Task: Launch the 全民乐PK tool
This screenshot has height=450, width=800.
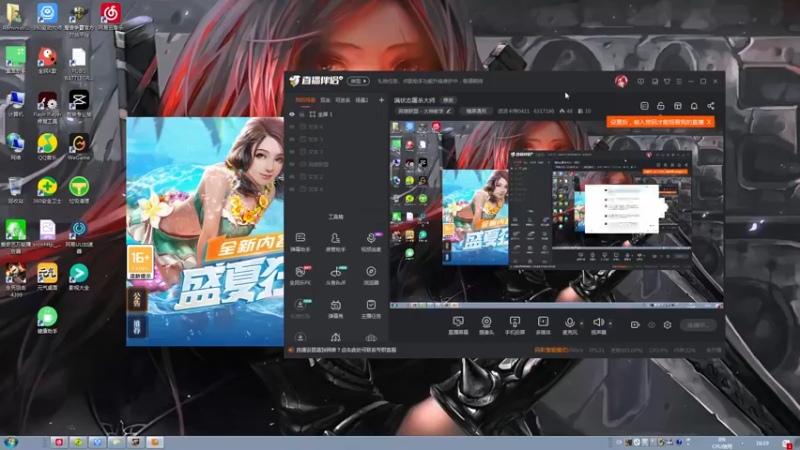Action: pos(300,275)
